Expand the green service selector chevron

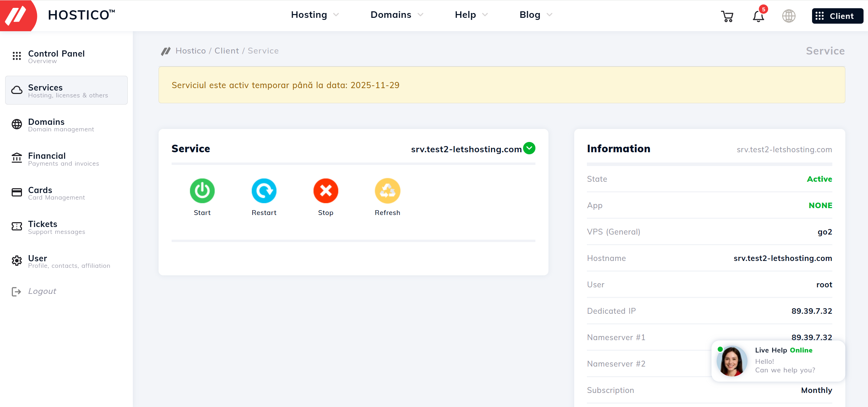coord(529,148)
